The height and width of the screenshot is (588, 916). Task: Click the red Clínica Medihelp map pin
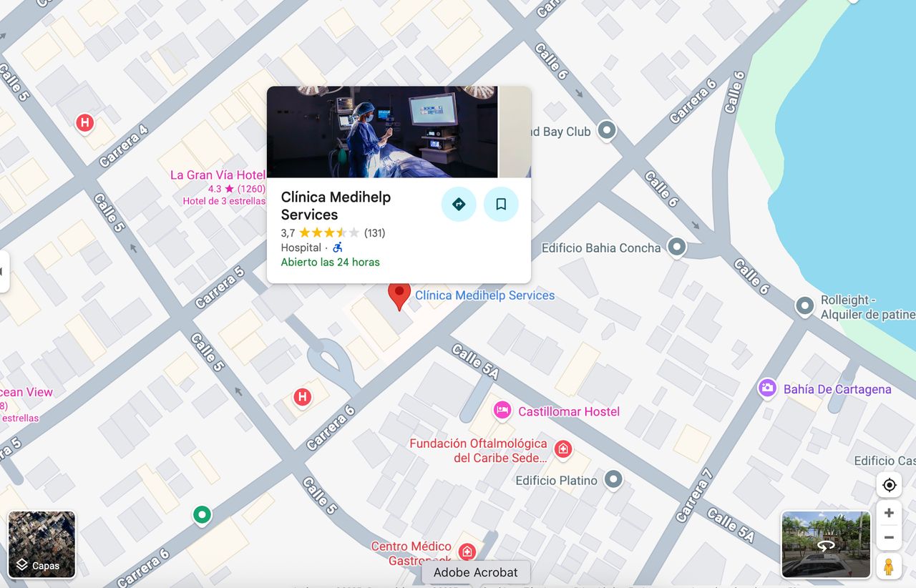pyautogui.click(x=399, y=295)
